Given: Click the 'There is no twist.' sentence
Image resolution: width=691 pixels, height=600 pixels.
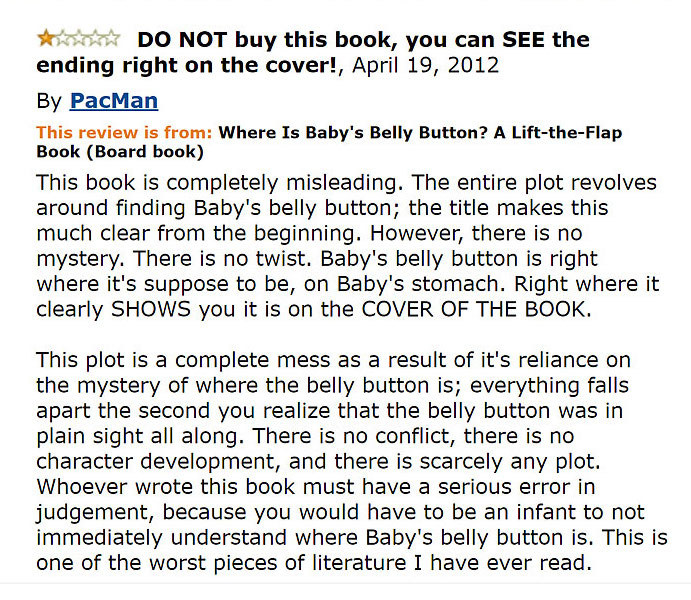Looking at the screenshot, I should (223, 259).
